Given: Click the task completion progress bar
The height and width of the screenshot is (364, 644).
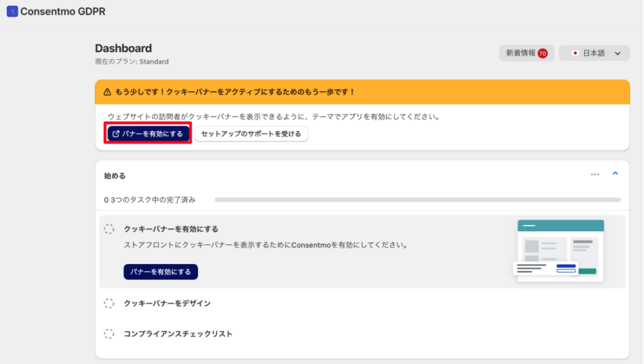Looking at the screenshot, I should (418, 200).
